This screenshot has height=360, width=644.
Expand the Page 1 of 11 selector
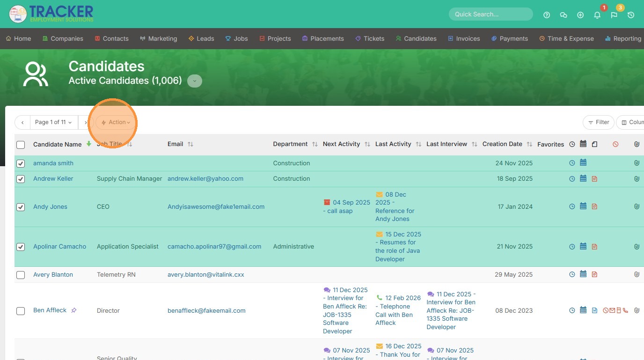point(54,122)
